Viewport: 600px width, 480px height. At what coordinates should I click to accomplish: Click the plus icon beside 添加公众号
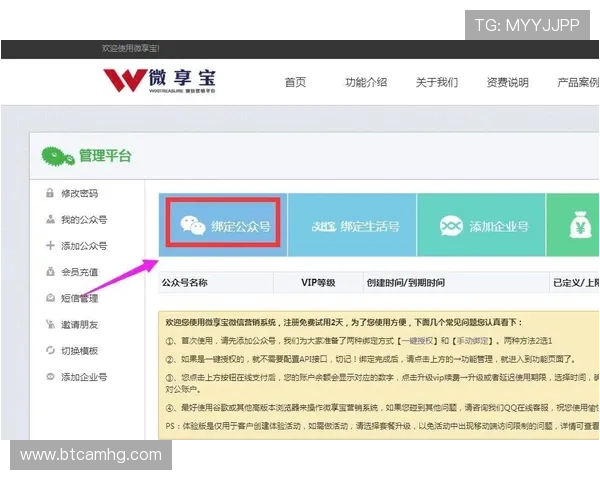tap(50, 245)
